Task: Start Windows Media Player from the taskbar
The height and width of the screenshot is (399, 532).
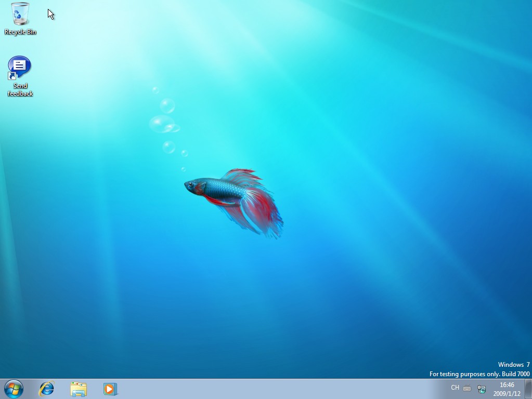Action: click(x=110, y=389)
